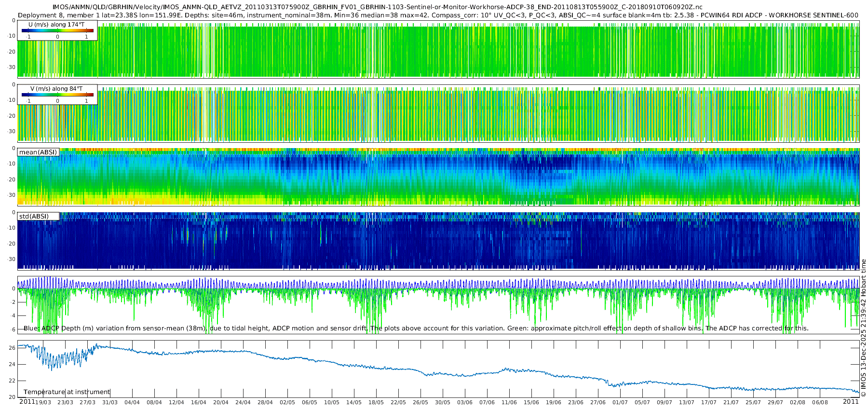
Task: Click the blue ADCP depth caption text
Action: click(x=416, y=328)
